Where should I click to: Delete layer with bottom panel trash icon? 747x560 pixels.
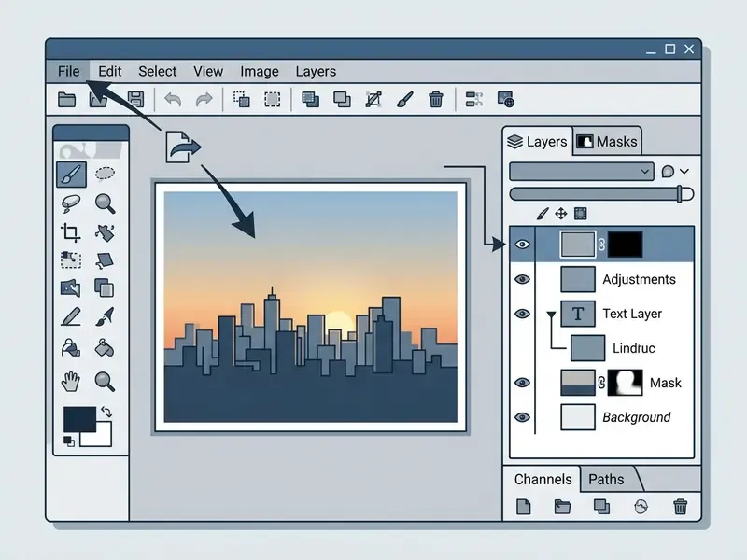pyautogui.click(x=681, y=507)
